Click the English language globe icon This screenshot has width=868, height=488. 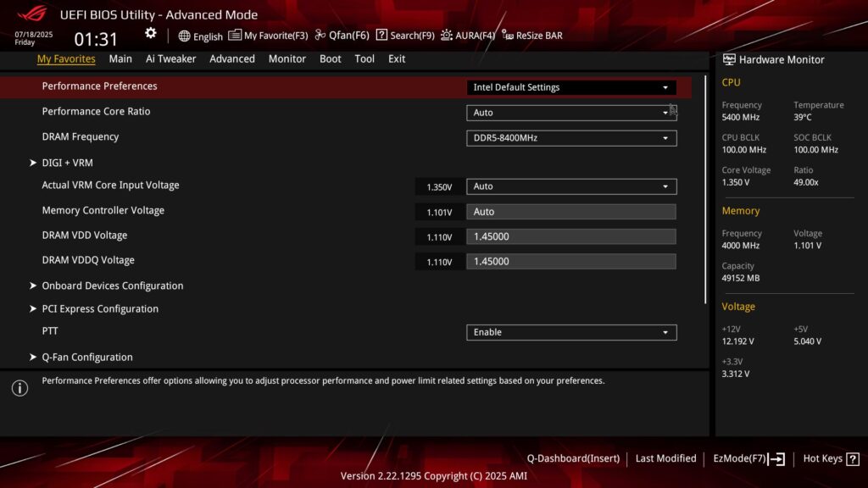tap(184, 36)
